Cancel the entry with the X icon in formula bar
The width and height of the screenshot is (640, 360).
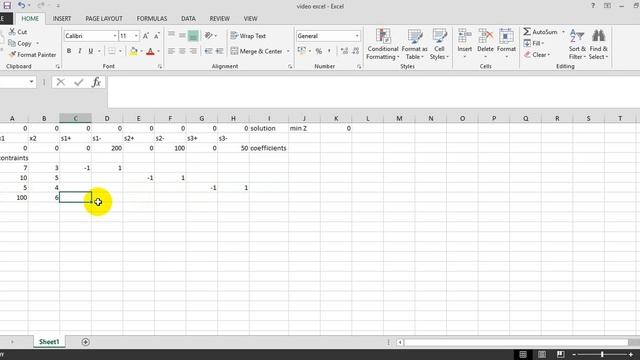60,82
